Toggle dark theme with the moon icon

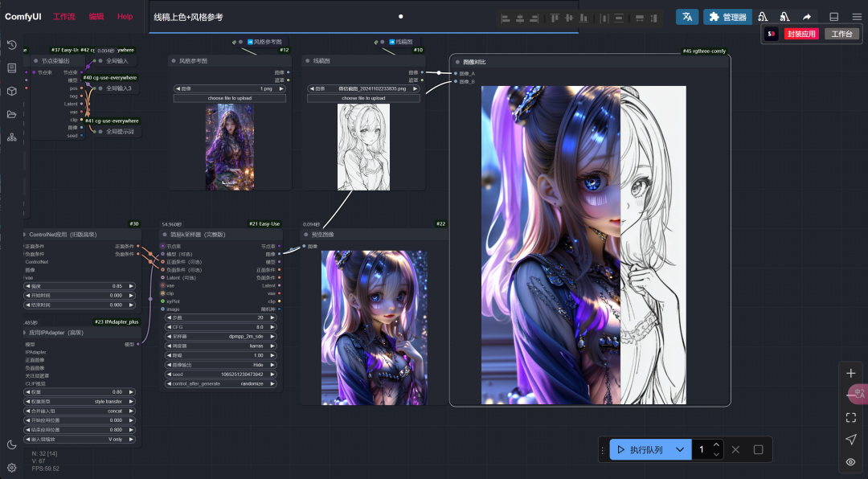click(11, 444)
